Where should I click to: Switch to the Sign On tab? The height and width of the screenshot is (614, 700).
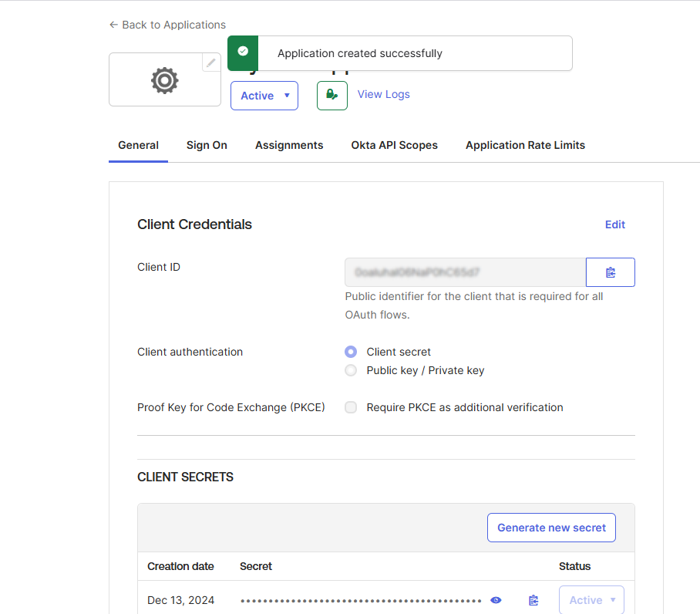[x=207, y=145]
